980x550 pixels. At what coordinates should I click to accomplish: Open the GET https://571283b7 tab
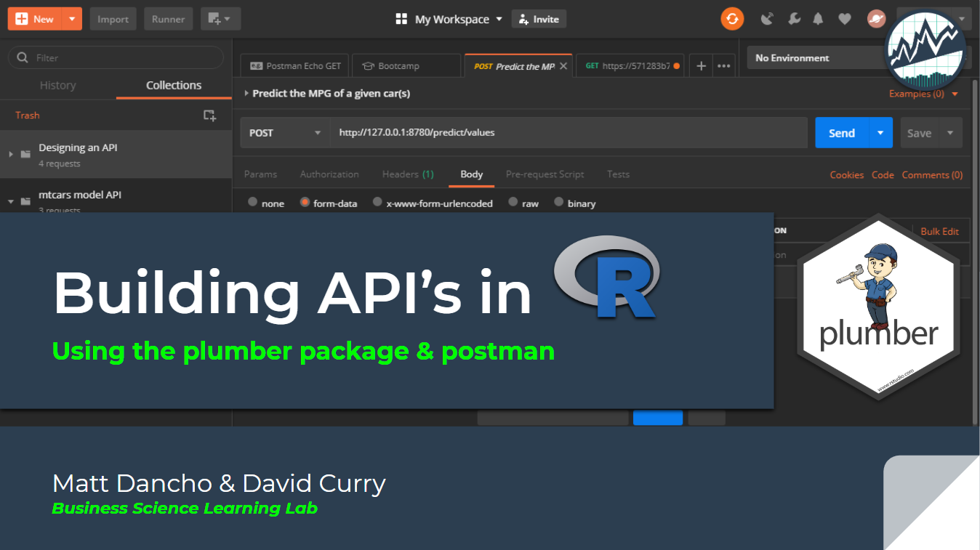(630, 65)
